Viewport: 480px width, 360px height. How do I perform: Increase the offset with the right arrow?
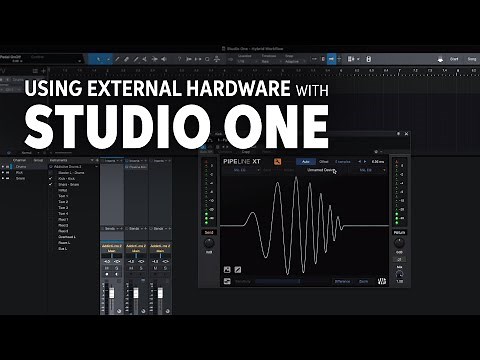coord(365,162)
